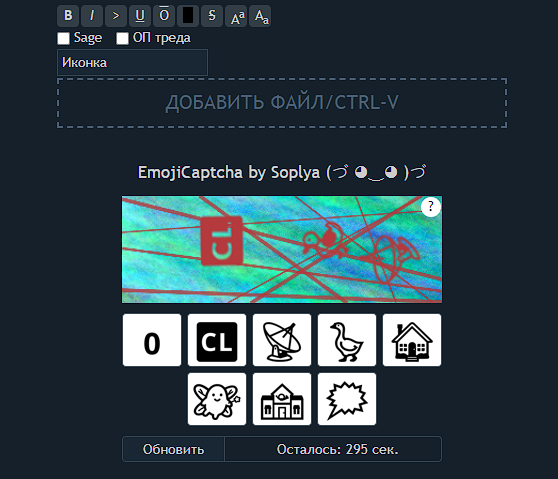Refresh captcha with Обновить button
Image resolution: width=558 pixels, height=479 pixels.
pos(173,449)
